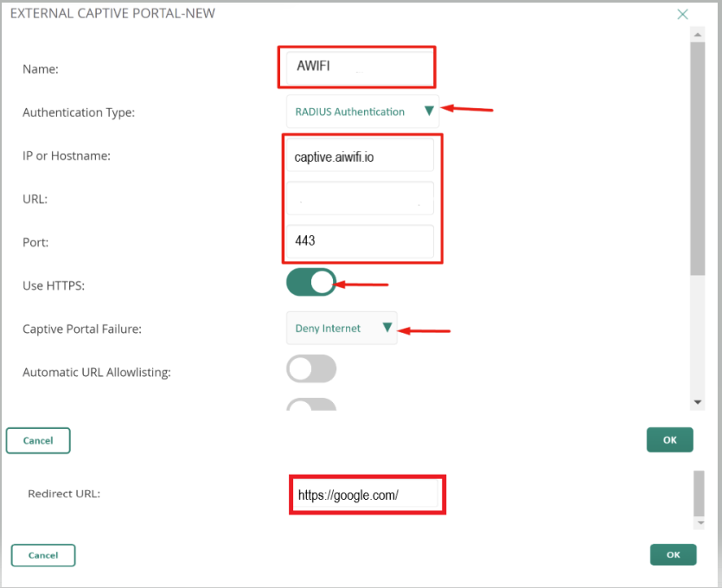Click the "Use HTTPS:" label
722x588 pixels.
[x=54, y=285]
